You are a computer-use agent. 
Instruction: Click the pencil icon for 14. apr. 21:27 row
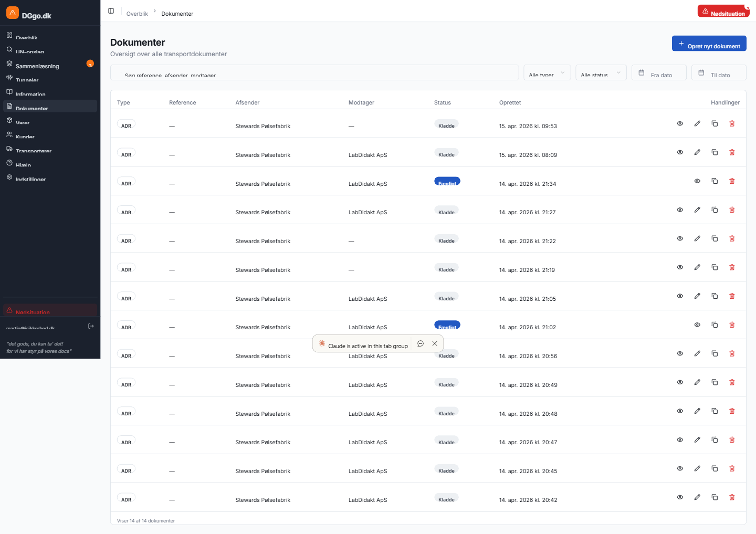pyautogui.click(x=697, y=210)
